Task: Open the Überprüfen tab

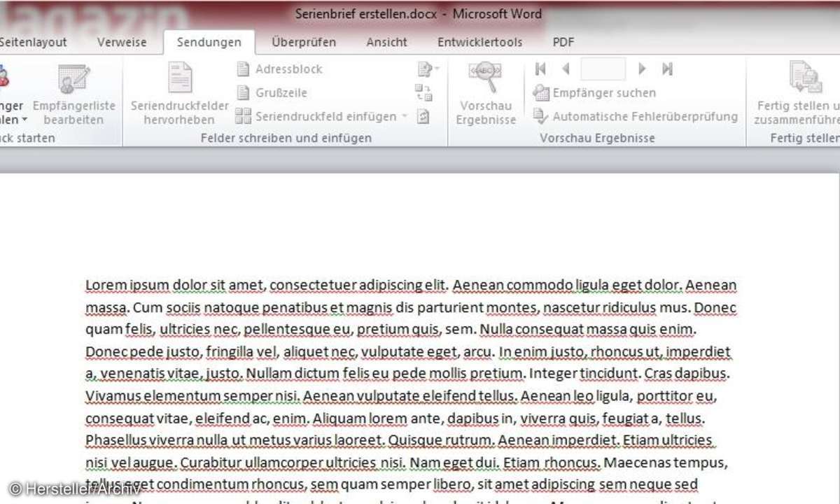Action: 304,42
